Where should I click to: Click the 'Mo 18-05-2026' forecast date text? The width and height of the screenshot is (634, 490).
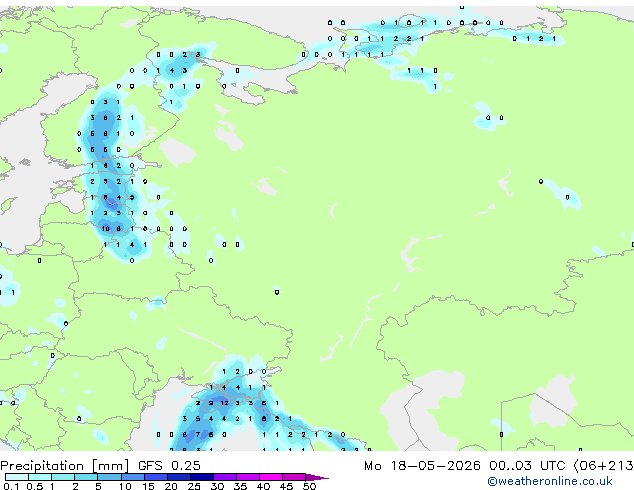[x=422, y=466]
